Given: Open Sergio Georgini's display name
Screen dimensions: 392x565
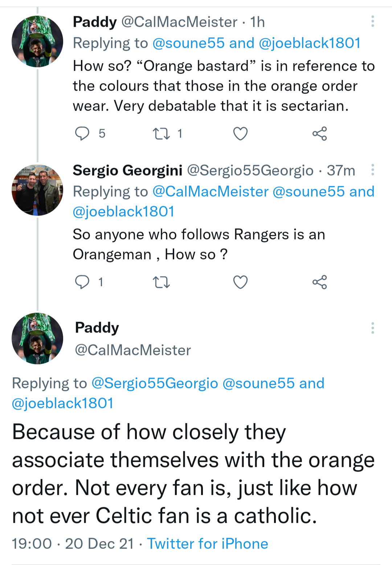Looking at the screenshot, I should pyautogui.click(x=127, y=170).
